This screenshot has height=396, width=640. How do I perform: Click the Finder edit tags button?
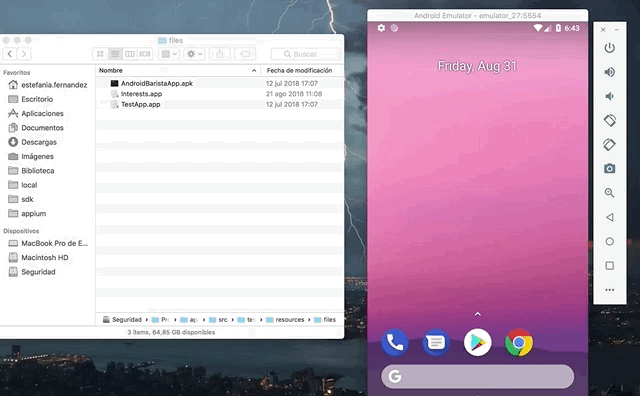coord(245,54)
